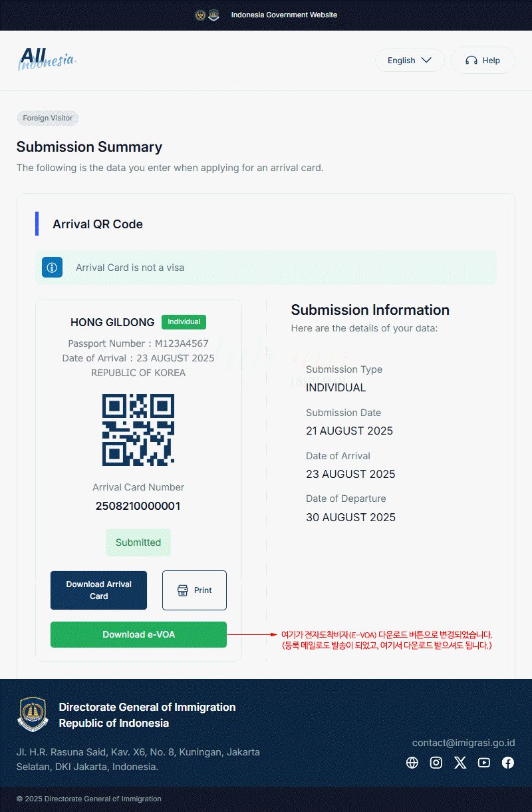Open the website globe icon in footer
The image size is (532, 812).
point(412,763)
